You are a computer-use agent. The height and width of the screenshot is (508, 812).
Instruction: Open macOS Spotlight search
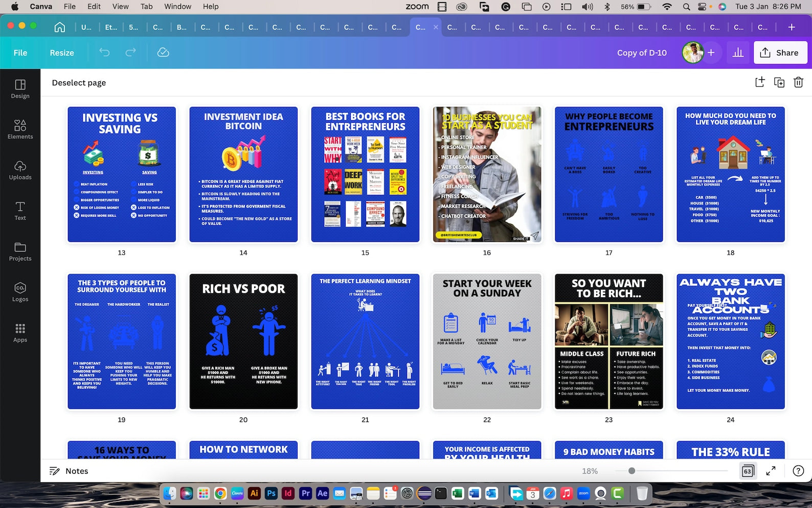[686, 7]
